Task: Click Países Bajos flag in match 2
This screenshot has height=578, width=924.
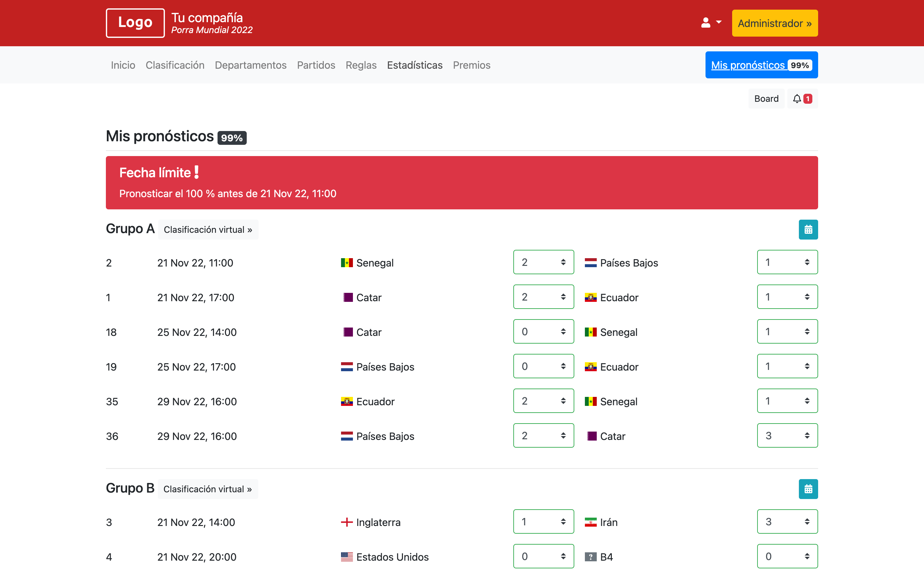Action: [590, 263]
